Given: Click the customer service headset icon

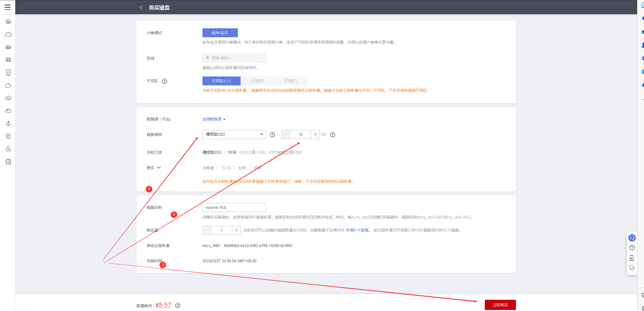Looking at the screenshot, I should point(632,238).
